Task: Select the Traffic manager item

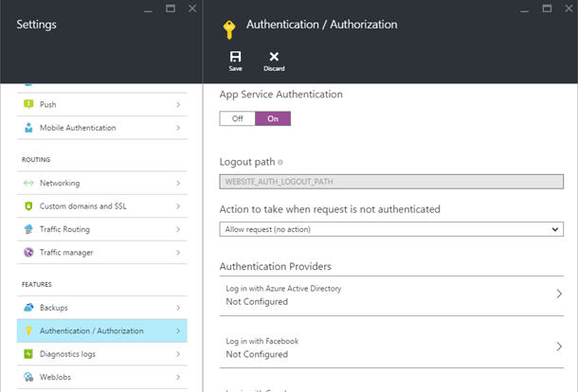Action: 102,253
